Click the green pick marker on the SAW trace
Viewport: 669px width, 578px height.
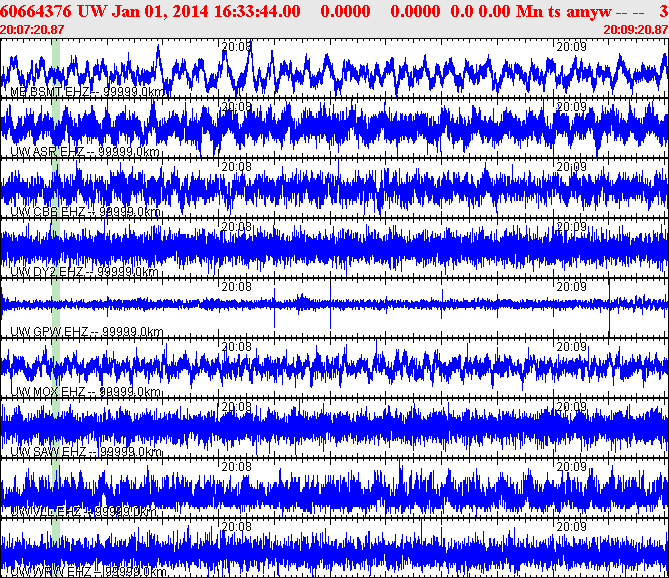coord(56,428)
